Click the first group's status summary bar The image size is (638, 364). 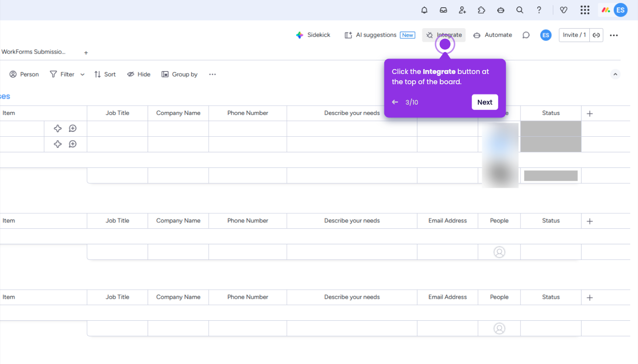point(551,176)
